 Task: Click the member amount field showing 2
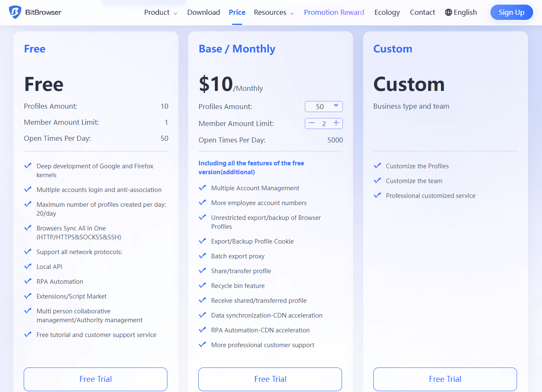tap(324, 123)
